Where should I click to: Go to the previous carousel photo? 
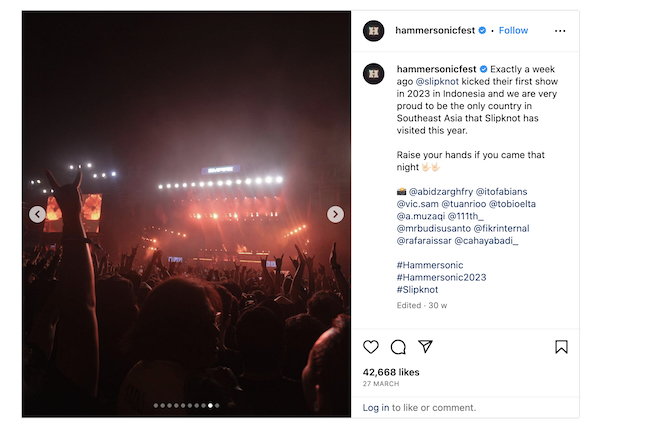(37, 214)
